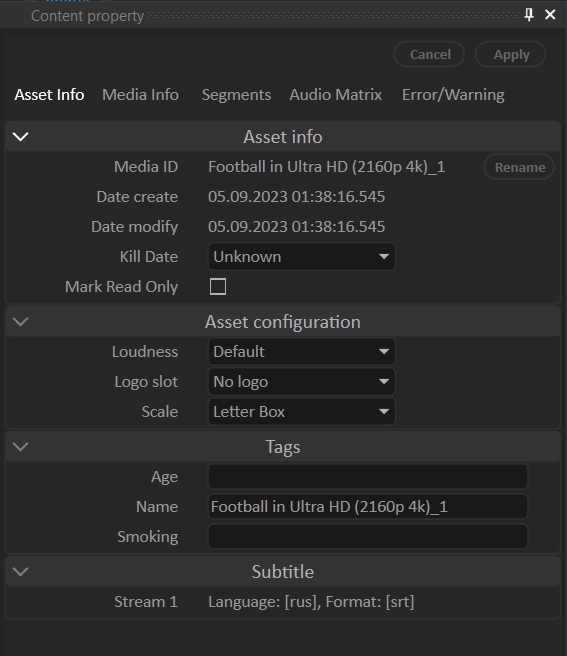Open the Logo slot dropdown
Viewport: 567px width, 656px height.
point(301,382)
